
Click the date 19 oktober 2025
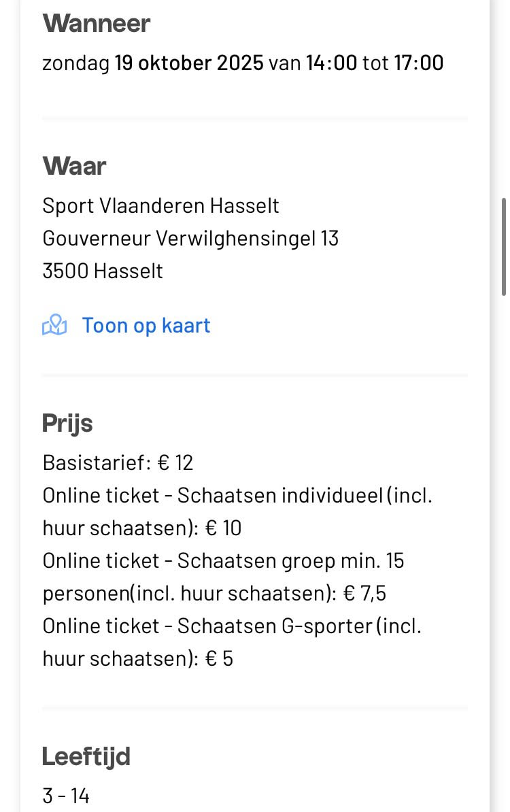point(189,63)
